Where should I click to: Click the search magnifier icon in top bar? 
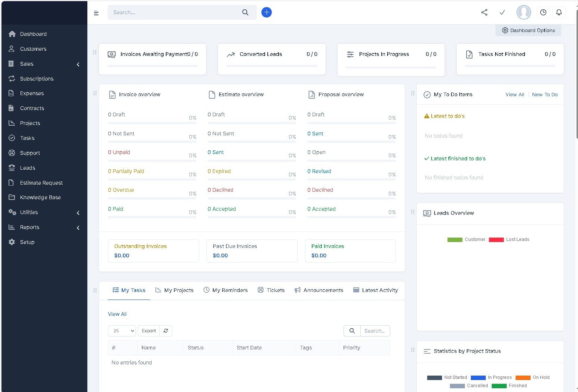[x=245, y=12]
